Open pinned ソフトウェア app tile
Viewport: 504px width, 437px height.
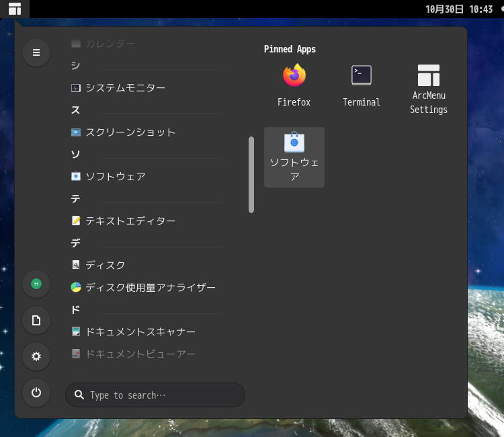(294, 157)
